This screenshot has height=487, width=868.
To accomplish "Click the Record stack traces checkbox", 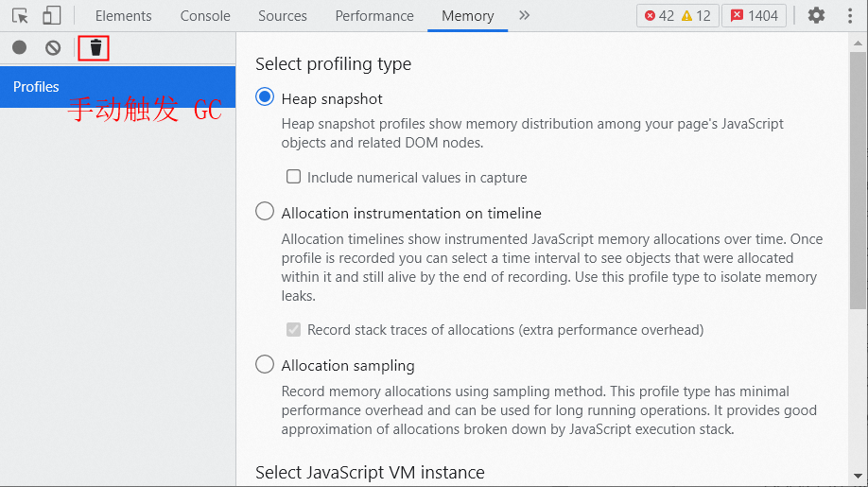I will [x=293, y=330].
